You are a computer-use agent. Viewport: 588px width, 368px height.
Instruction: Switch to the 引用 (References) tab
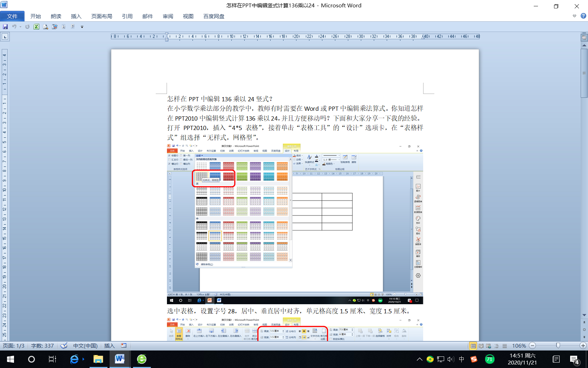click(x=127, y=16)
